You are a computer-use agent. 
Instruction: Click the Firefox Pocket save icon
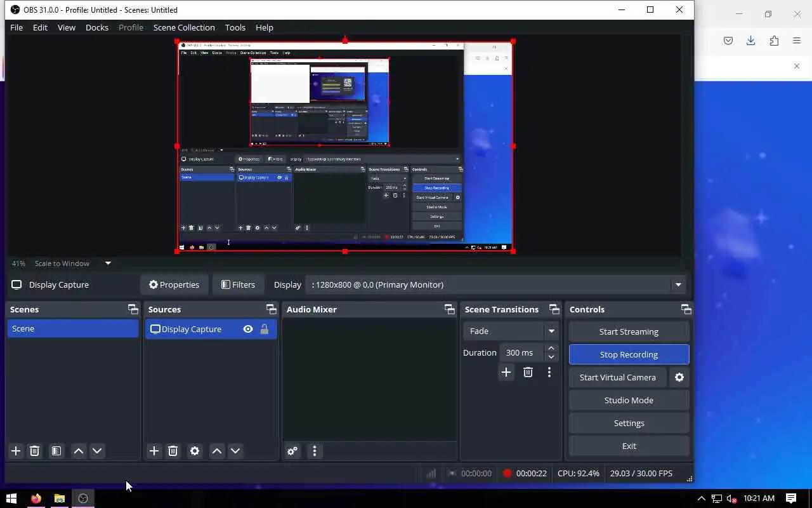(x=728, y=41)
